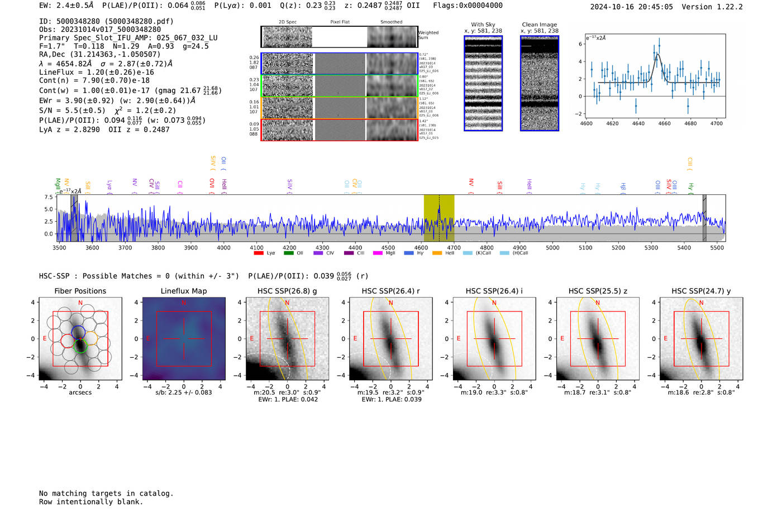Image resolution: width=782 pixels, height=532 pixels.
Task: Select the red-outlined 2D fiber spectrum row
Action: point(339,130)
